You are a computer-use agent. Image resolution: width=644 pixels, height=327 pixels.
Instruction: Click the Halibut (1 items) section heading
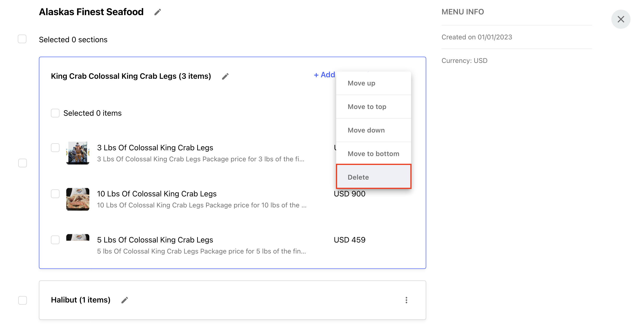80,300
